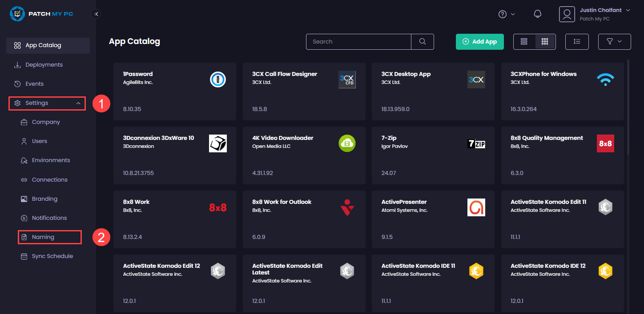The height and width of the screenshot is (314, 644).
Task: Click the user avatar icon
Action: pos(567,14)
